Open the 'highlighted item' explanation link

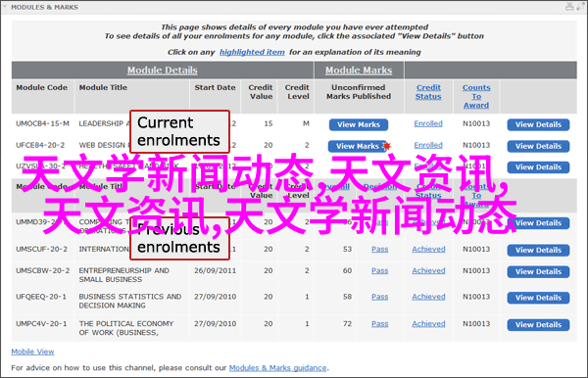tap(252, 52)
